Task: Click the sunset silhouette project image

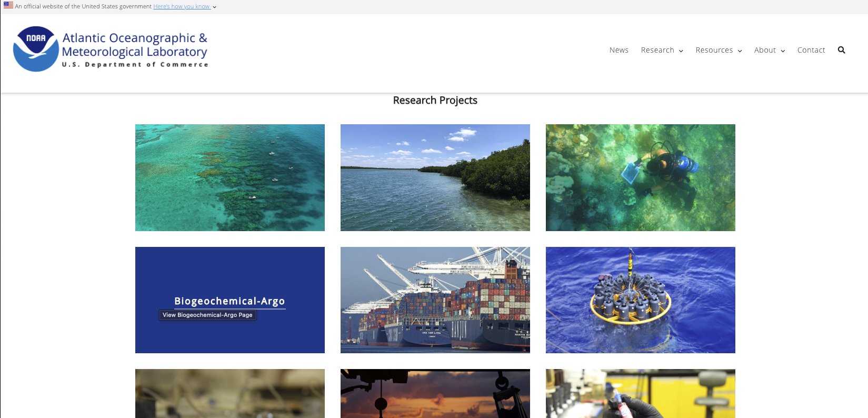Action: [435, 393]
